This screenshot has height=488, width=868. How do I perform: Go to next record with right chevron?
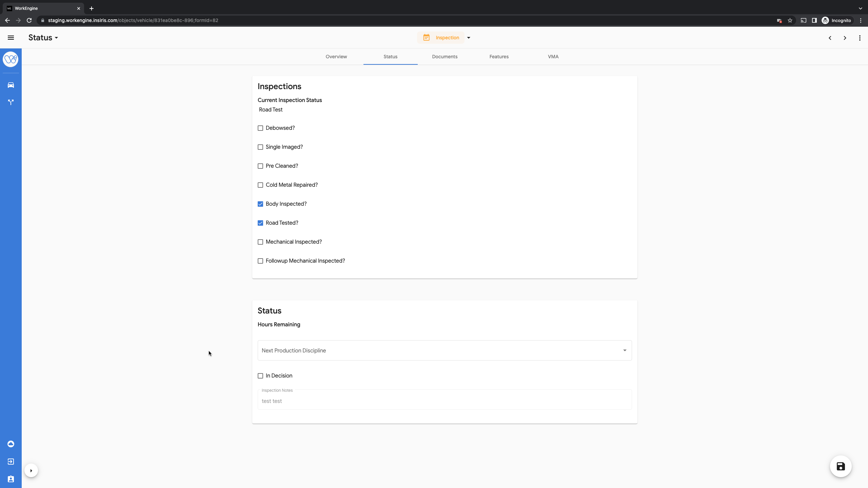(x=845, y=38)
